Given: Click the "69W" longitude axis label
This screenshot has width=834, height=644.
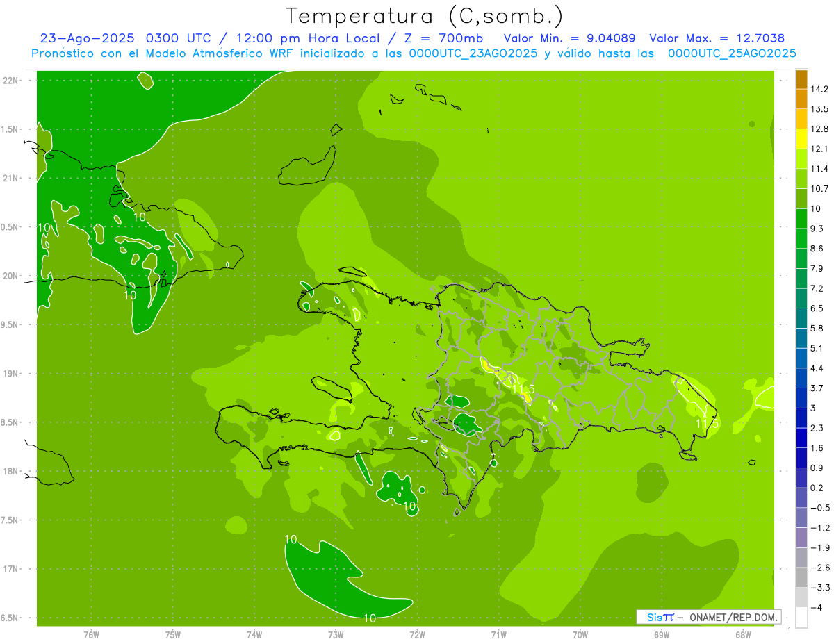Looking at the screenshot, I should point(662,634).
